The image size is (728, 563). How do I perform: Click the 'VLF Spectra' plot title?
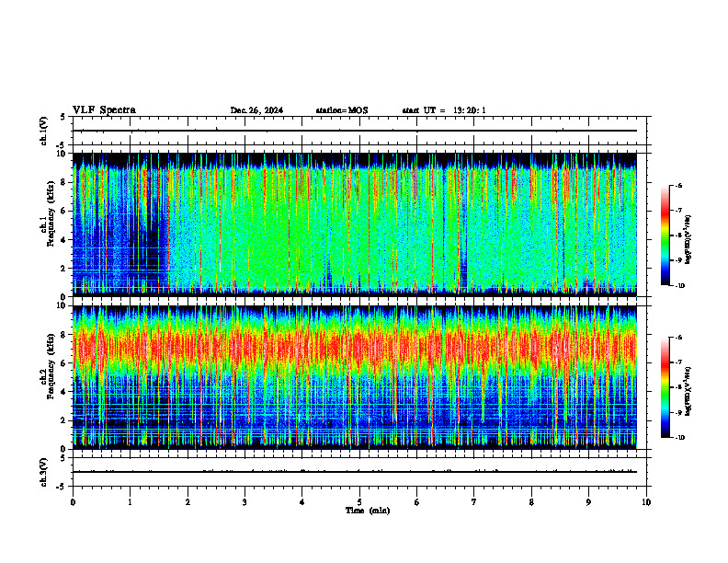(x=104, y=110)
